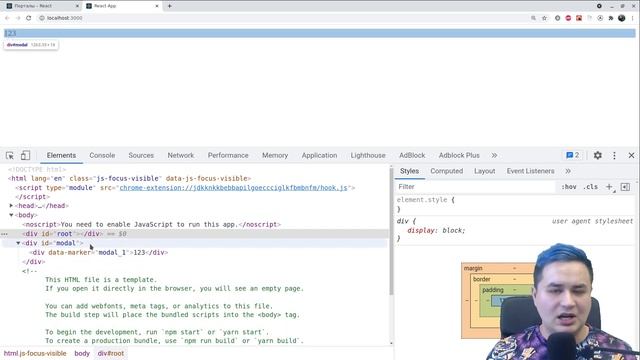
Task: Click the highlighted 123 text on the page
Action: (11, 33)
